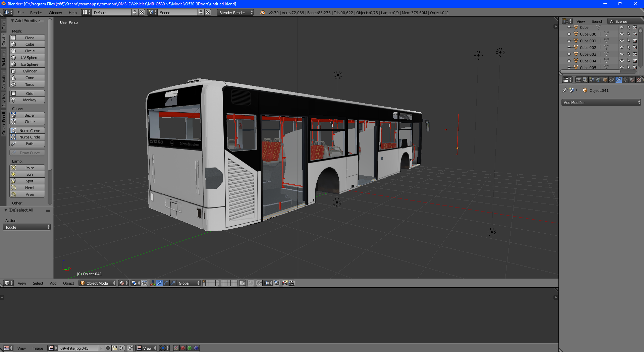Screen dimensions: 644x352
Task: Click the translate manipulator arrow icon
Action: (x=159, y=283)
